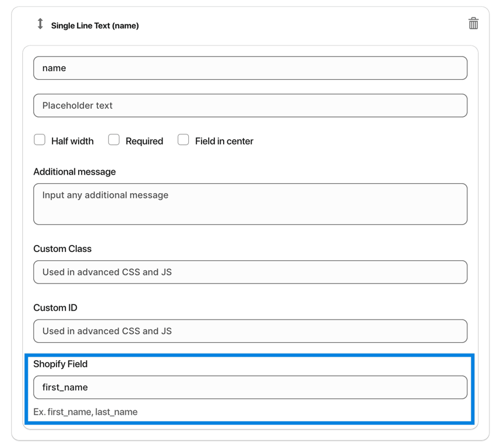Click the Shopify Field input with first_name
This screenshot has width=504, height=447.
click(x=251, y=387)
